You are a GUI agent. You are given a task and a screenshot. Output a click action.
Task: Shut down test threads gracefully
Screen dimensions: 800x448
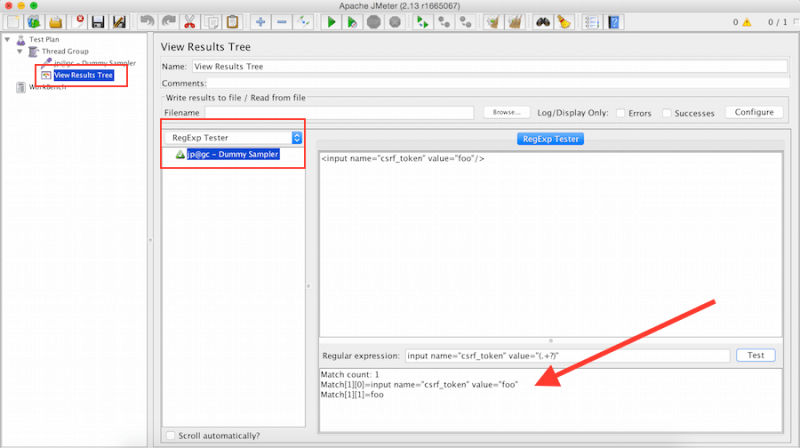(395, 22)
